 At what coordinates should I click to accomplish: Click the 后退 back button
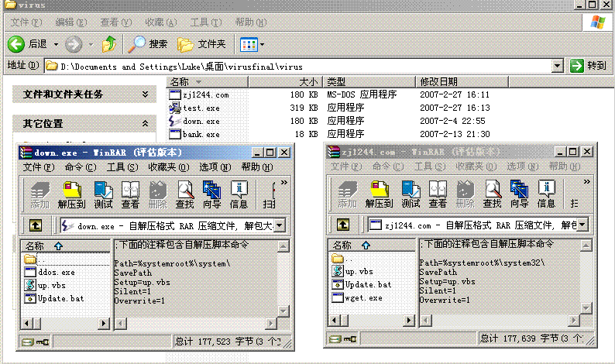(x=28, y=44)
